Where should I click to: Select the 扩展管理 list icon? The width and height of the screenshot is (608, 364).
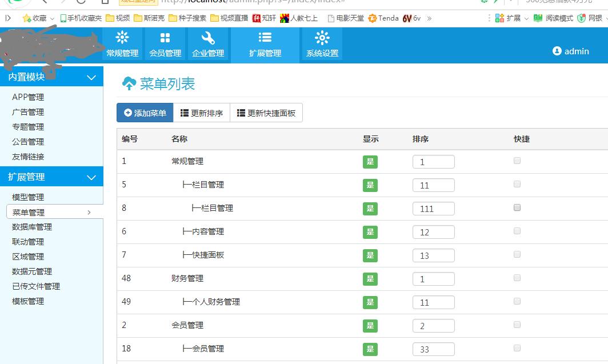point(265,38)
